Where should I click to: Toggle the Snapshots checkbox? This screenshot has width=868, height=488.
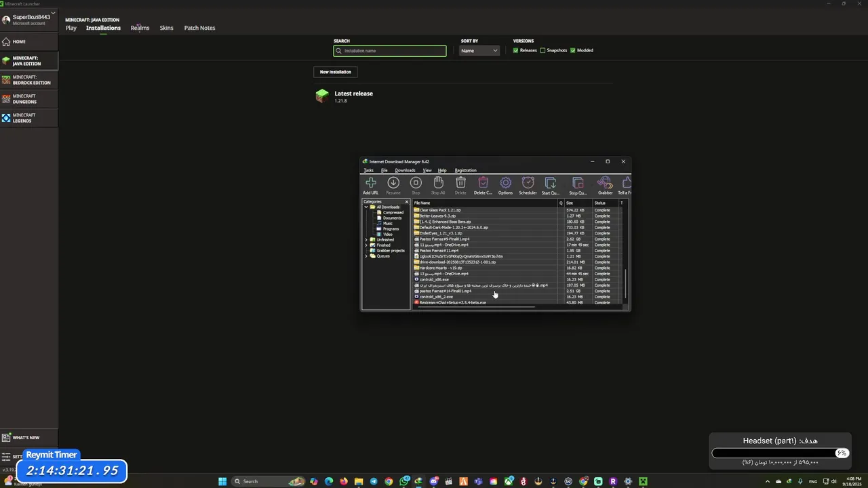coord(542,50)
